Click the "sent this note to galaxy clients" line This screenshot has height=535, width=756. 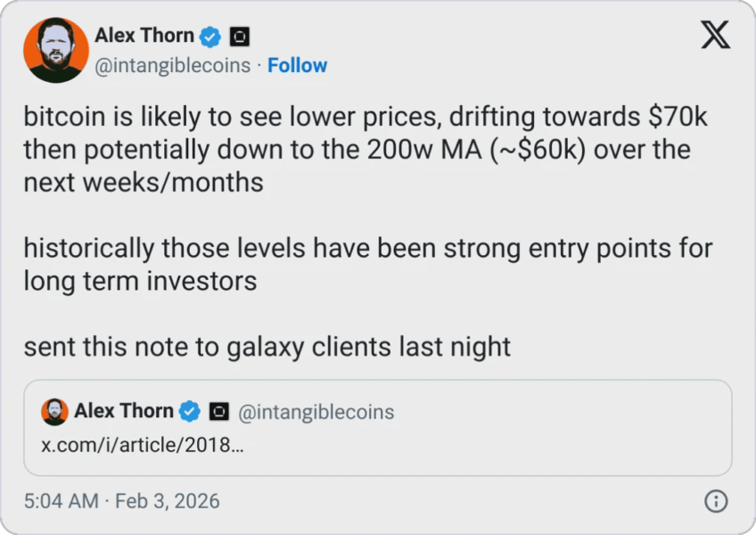coord(267,346)
